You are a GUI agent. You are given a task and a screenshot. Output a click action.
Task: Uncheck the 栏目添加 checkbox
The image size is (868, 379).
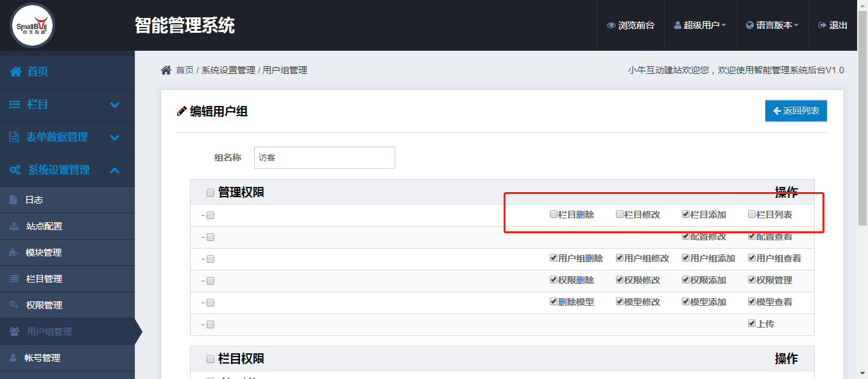tap(686, 214)
